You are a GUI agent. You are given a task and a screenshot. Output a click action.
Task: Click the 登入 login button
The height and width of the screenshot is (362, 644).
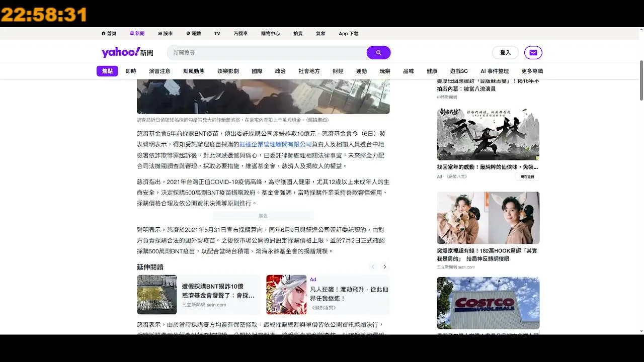(x=505, y=52)
